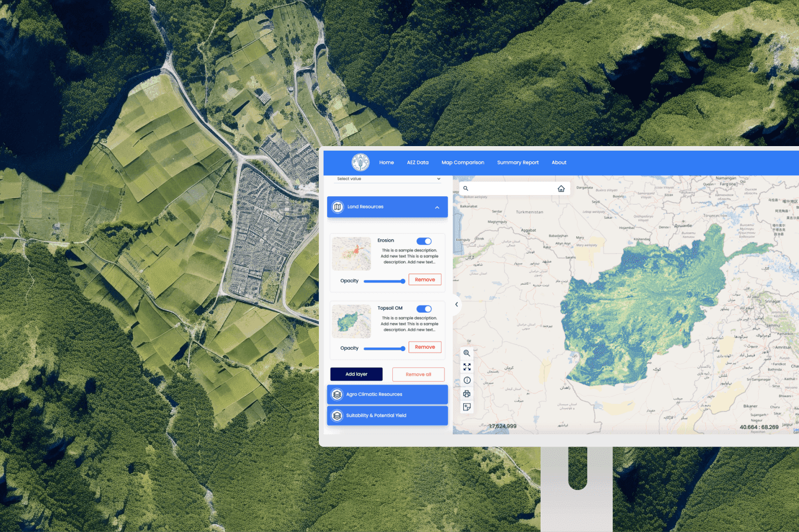Click the Land Resources map icon

338,207
